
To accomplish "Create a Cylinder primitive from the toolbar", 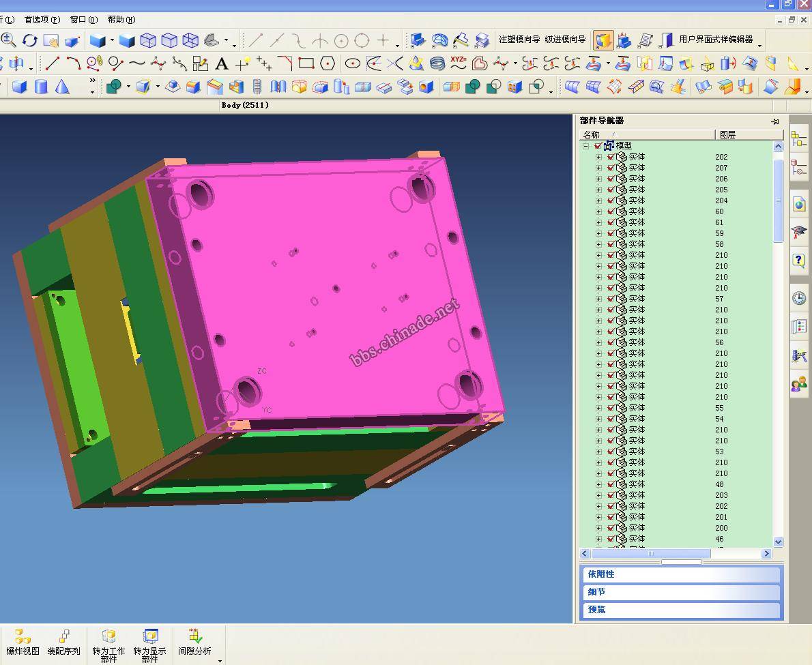I will tap(42, 87).
